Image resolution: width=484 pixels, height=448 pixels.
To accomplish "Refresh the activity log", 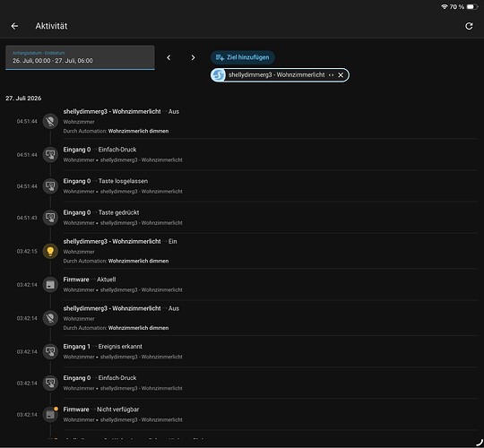I will pyautogui.click(x=469, y=26).
